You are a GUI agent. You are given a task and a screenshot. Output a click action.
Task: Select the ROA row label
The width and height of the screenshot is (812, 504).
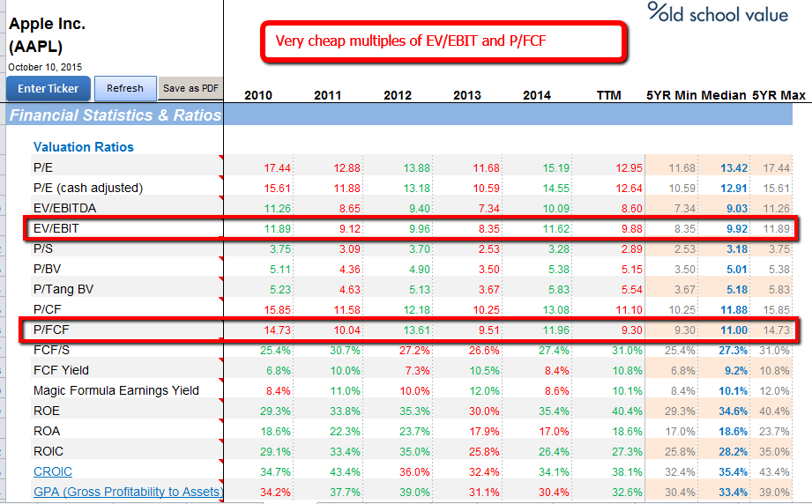point(47,431)
